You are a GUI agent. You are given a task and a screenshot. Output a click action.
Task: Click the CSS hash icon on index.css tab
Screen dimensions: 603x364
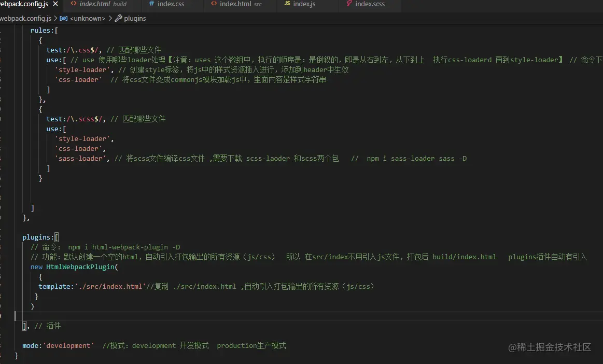(151, 4)
